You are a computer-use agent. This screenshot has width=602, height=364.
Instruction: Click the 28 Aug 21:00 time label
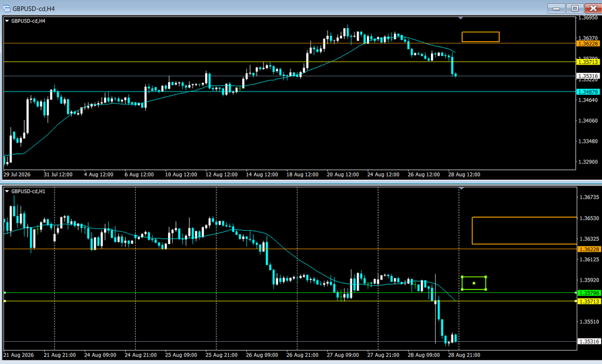point(464,355)
